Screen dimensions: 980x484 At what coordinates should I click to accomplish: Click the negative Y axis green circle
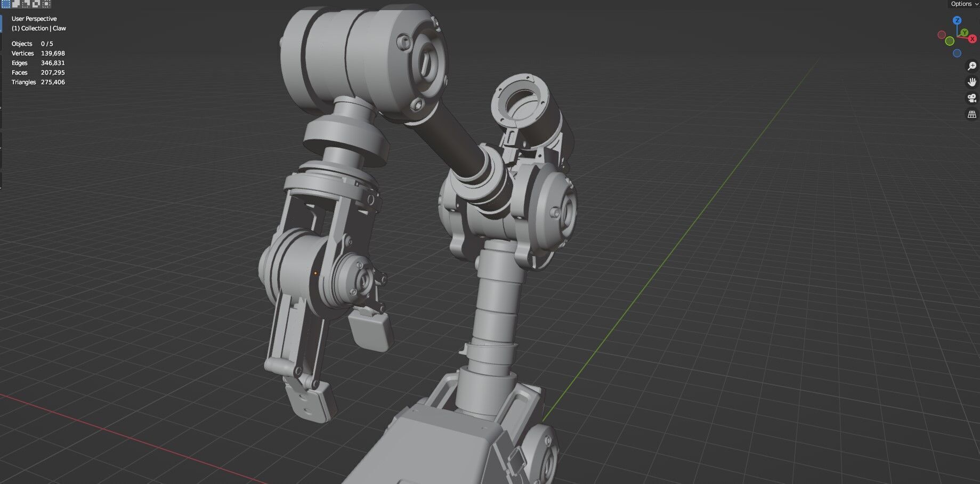tap(950, 41)
